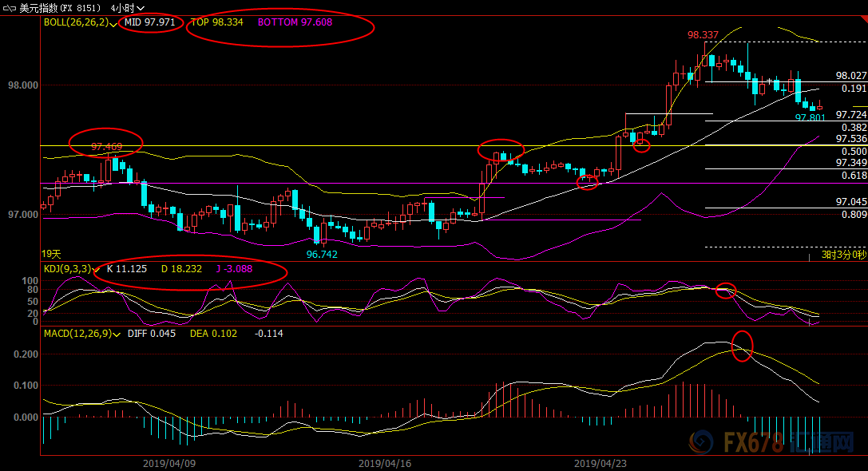Expand the BOLL(26,26,2) indicator dropdown
Image resolution: width=868 pixels, height=471 pixels.
113,23
